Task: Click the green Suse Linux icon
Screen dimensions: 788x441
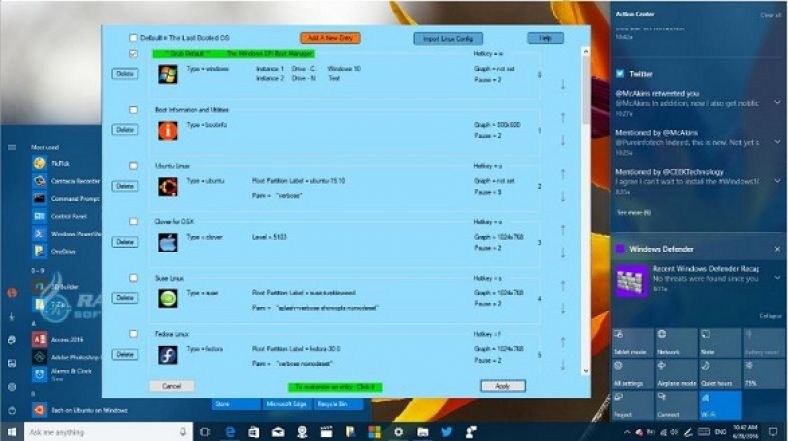Action: (167, 298)
